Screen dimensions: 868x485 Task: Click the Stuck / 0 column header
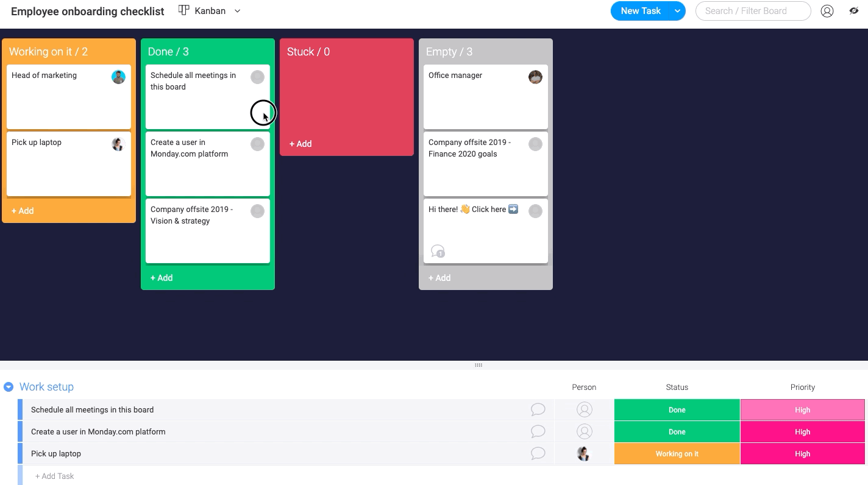(x=308, y=52)
